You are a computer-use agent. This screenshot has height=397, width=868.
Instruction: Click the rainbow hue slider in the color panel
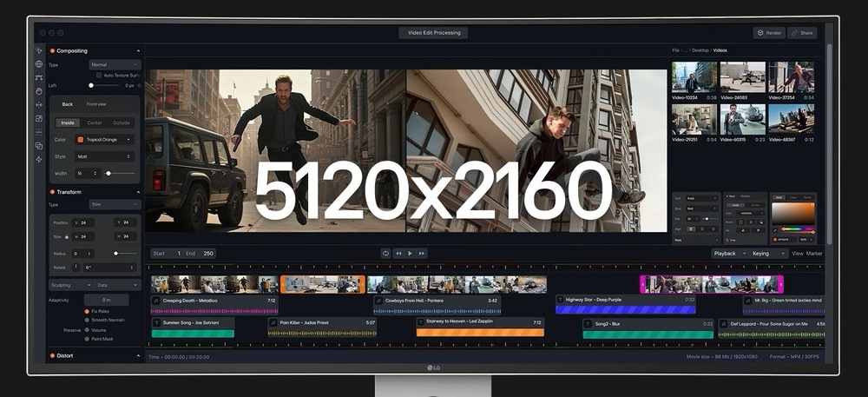pyautogui.click(x=798, y=228)
